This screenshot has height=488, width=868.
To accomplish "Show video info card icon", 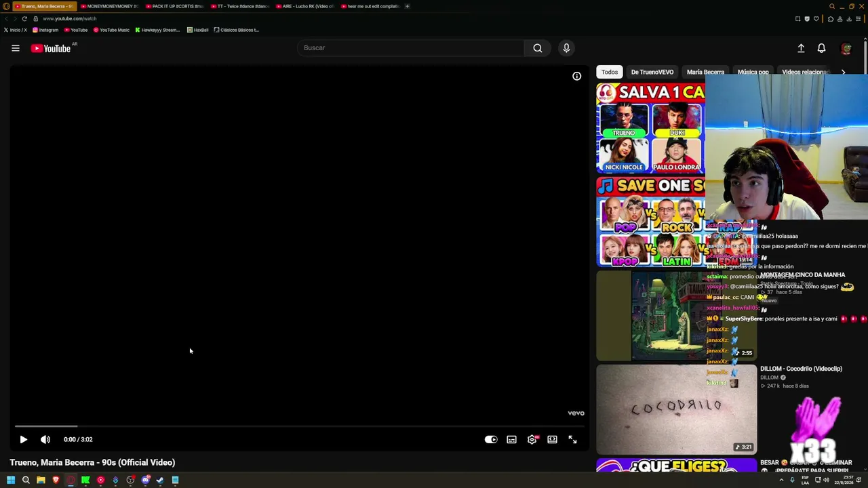I will [576, 77].
